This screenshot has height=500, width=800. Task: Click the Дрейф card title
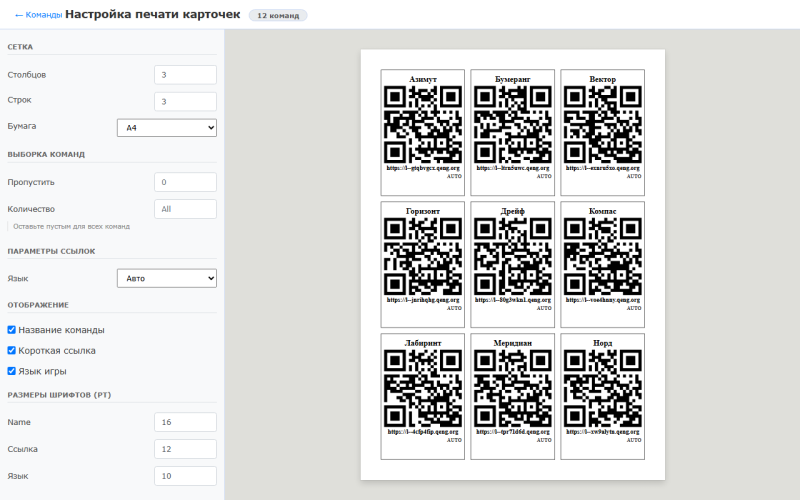coord(513,211)
